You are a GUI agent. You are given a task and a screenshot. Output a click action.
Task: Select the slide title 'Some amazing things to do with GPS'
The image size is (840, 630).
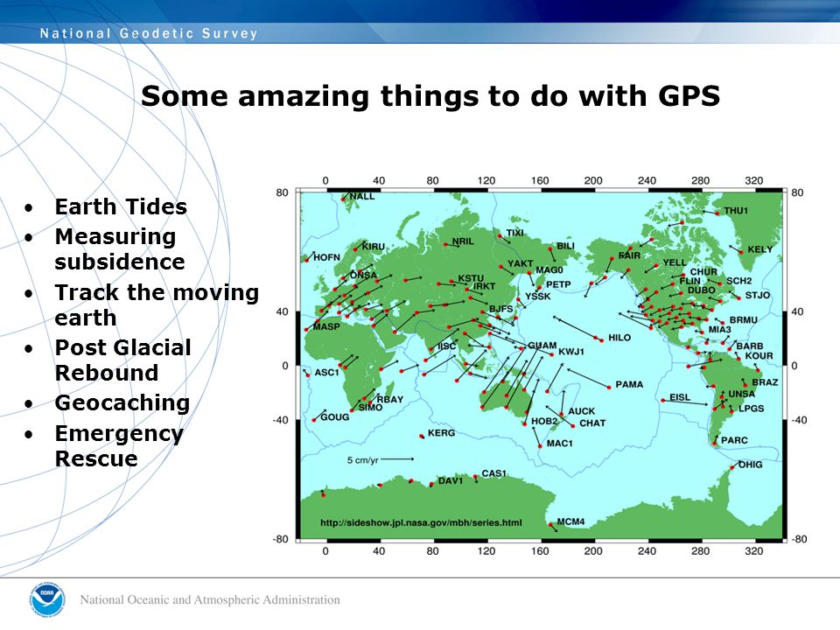click(x=430, y=96)
